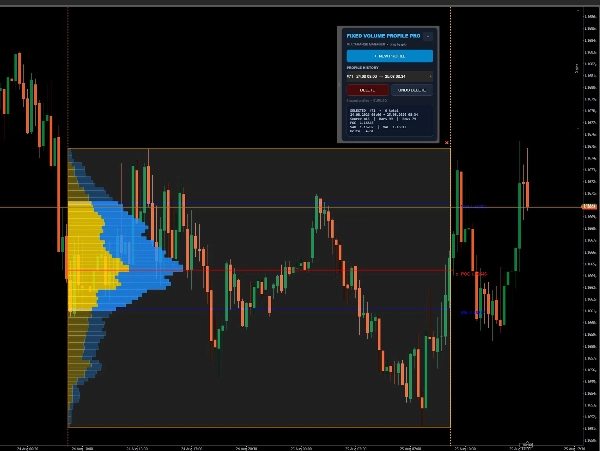This screenshot has width=600, height=451.
Task: Click the Profile History label
Action: [362, 68]
